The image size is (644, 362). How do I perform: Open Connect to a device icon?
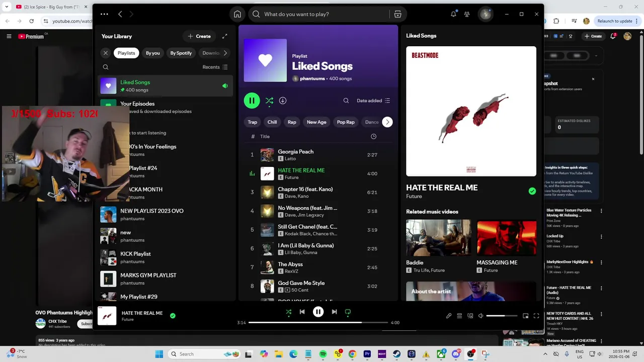470,316
